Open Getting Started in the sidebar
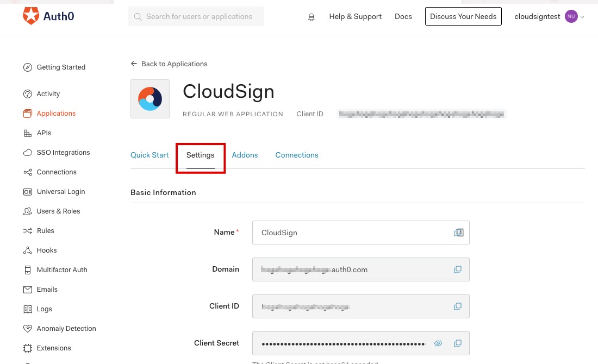Image resolution: width=598 pixels, height=364 pixels. tap(61, 67)
